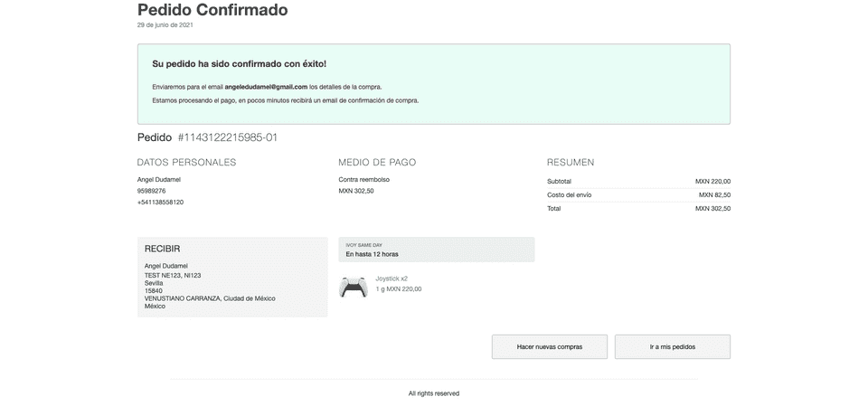Select the order number #1143122215985-01
This screenshot has height=406, width=868.
tap(228, 137)
